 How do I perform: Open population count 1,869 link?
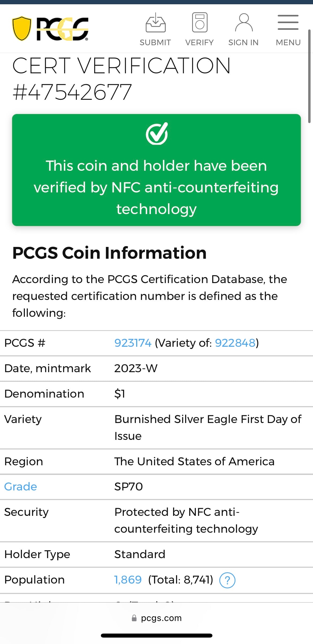(127, 580)
